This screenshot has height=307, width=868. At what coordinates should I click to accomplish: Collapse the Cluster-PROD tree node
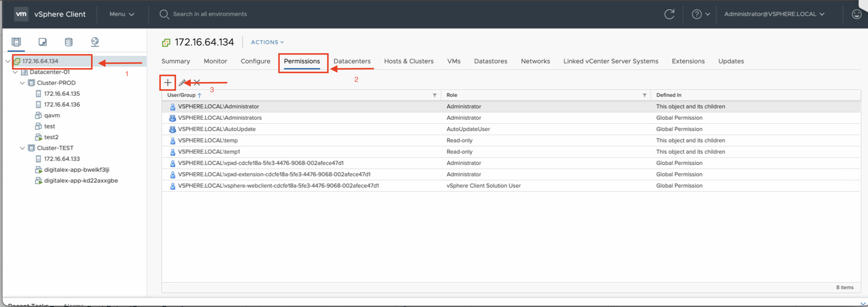tap(22, 83)
